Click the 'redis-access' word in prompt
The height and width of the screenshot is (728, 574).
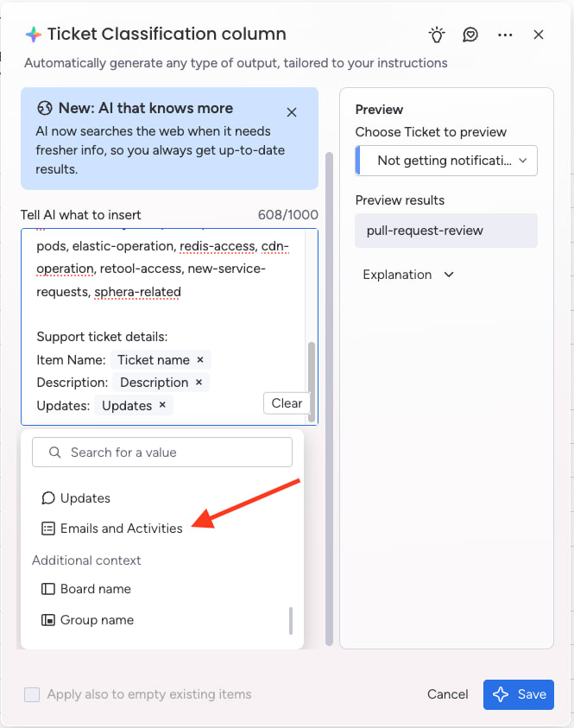coord(218,246)
